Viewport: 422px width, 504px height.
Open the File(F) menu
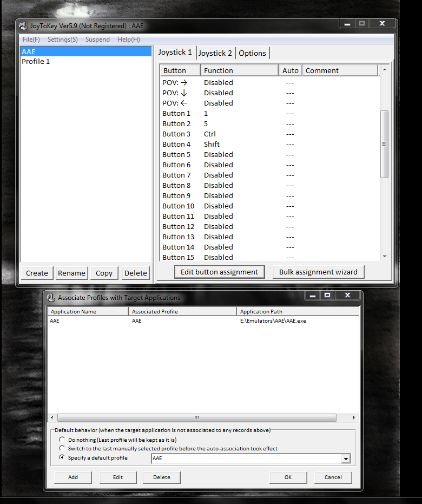pos(31,39)
